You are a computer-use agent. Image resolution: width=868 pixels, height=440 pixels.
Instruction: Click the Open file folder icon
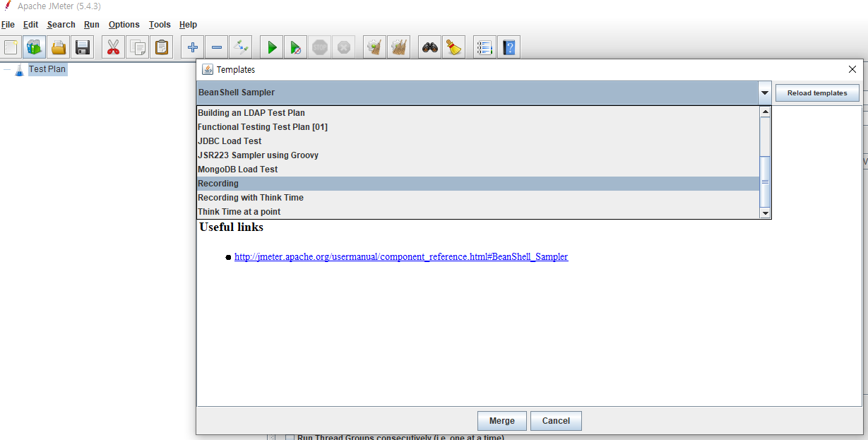[59, 47]
